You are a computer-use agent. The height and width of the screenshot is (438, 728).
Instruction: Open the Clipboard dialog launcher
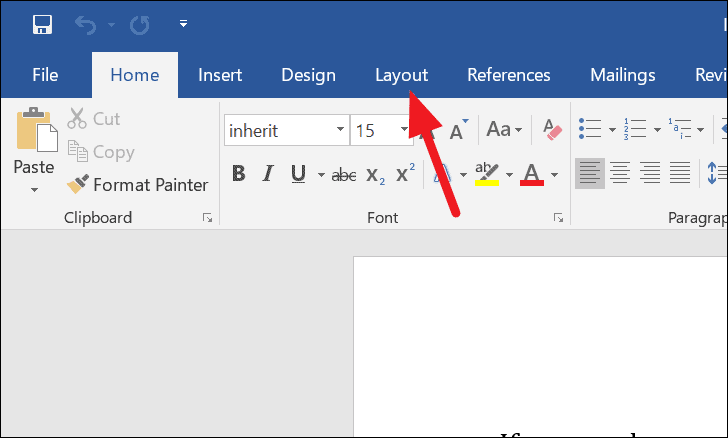coord(208,218)
